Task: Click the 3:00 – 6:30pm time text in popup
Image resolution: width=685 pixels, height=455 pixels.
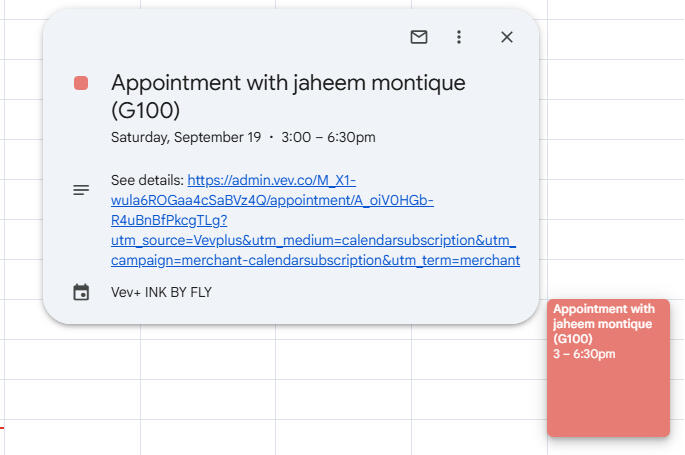Action: coord(329,137)
